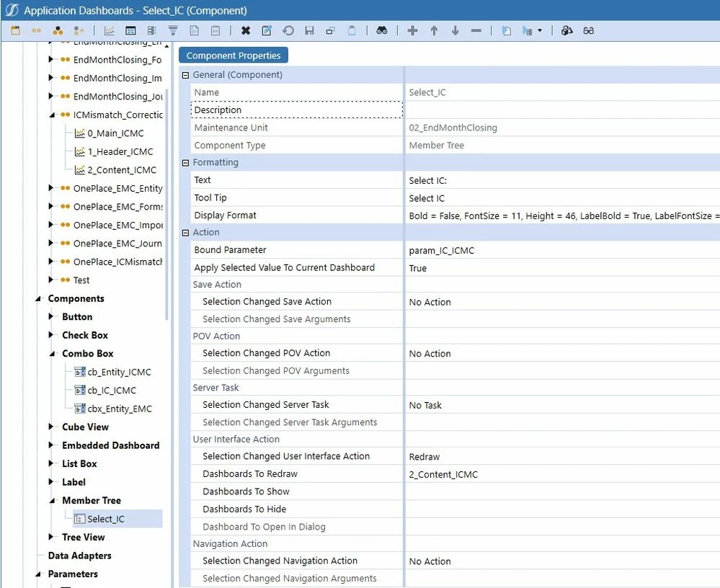The width and height of the screenshot is (720, 588).
Task: Click the save floppy disk icon
Action: [309, 31]
